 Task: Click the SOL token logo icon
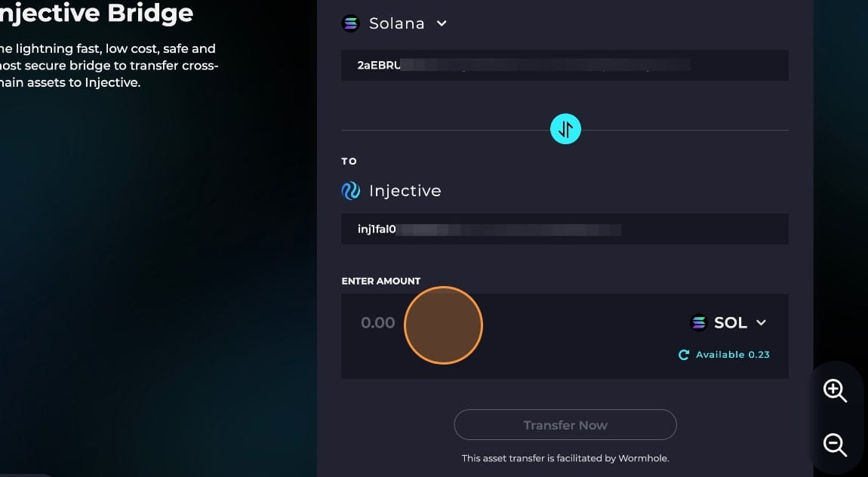tap(699, 322)
